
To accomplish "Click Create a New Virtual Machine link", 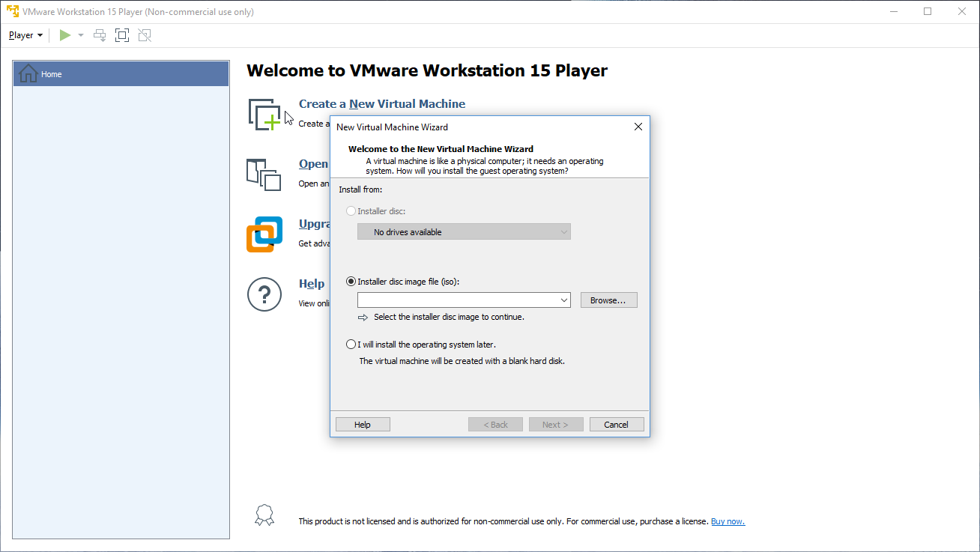I will tap(382, 104).
